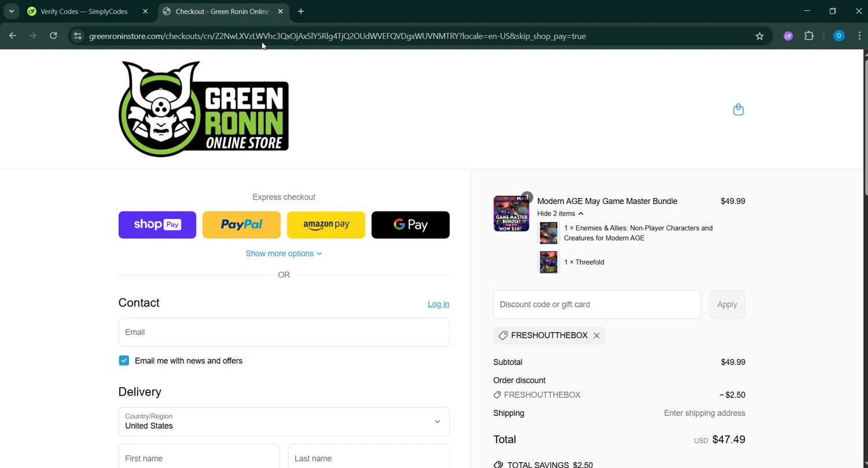Focus the First name field
The width and height of the screenshot is (868, 468).
click(x=199, y=458)
